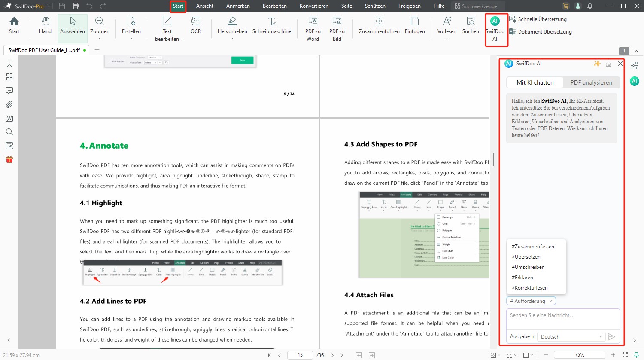The width and height of the screenshot is (644, 360).
Task: Click the send message arrow icon
Action: [x=612, y=337]
